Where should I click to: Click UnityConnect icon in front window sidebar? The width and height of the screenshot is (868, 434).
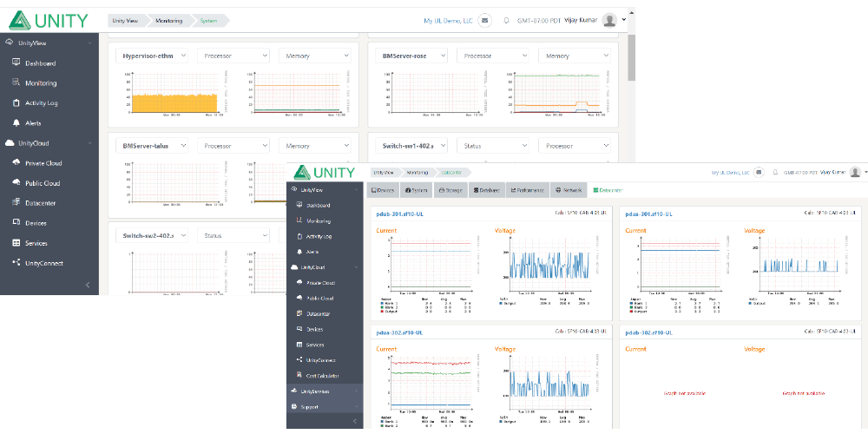click(x=299, y=360)
